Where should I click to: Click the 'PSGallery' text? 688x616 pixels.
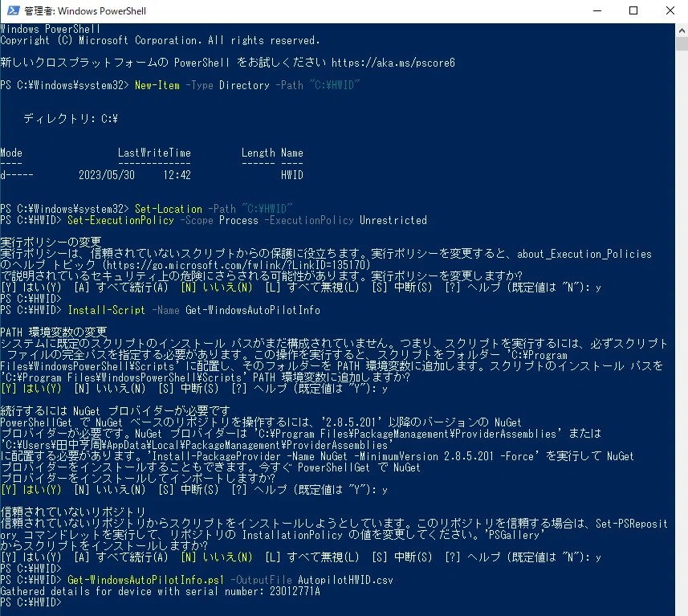pyautogui.click(x=515, y=535)
